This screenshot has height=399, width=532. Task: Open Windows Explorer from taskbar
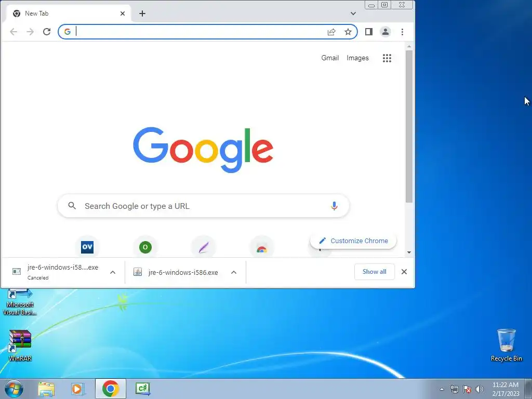tap(46, 389)
